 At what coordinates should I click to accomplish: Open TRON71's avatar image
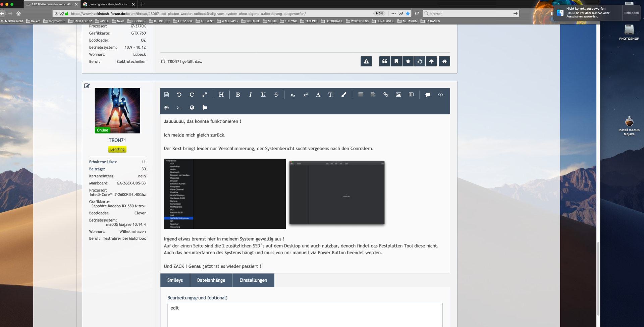coord(117,111)
